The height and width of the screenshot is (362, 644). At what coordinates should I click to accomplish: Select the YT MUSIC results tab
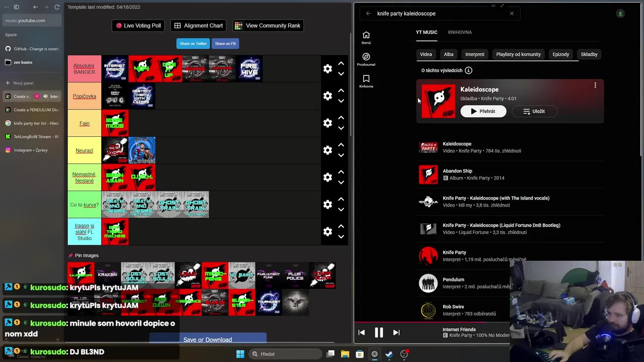click(x=427, y=32)
